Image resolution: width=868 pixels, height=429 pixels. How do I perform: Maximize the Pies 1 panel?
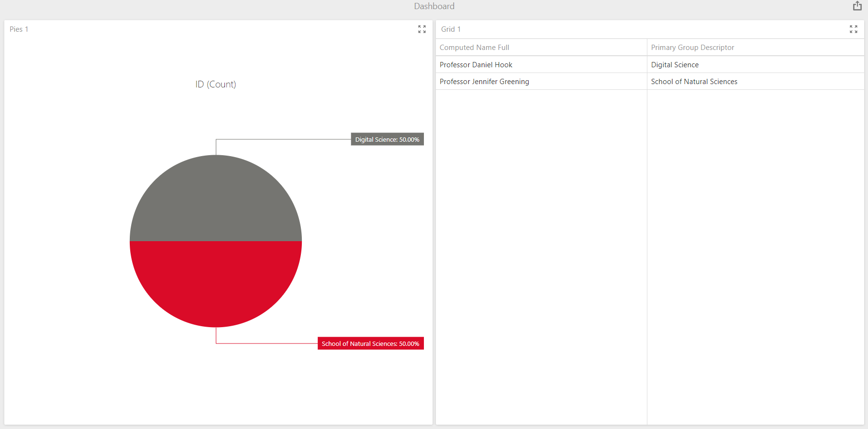point(422,29)
